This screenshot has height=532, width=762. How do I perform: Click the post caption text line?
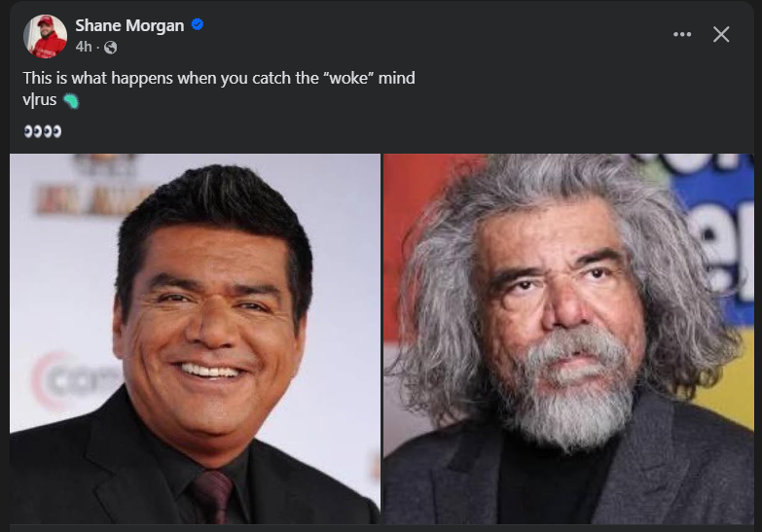click(219, 78)
